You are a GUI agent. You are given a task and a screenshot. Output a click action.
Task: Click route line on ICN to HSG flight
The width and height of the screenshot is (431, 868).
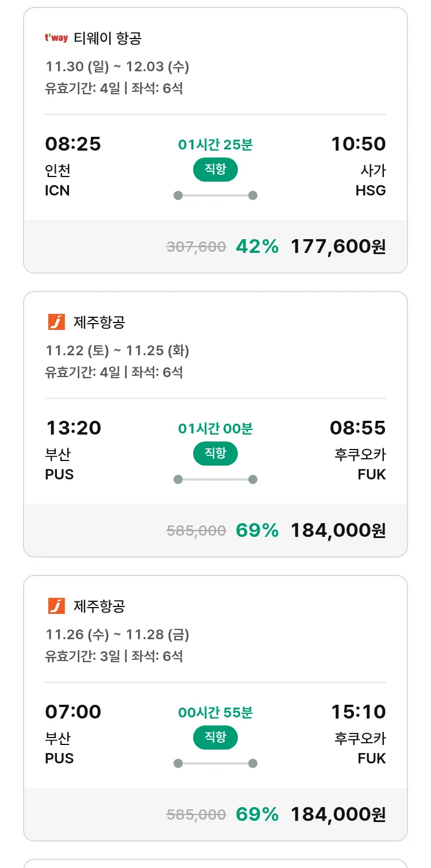pyautogui.click(x=215, y=195)
